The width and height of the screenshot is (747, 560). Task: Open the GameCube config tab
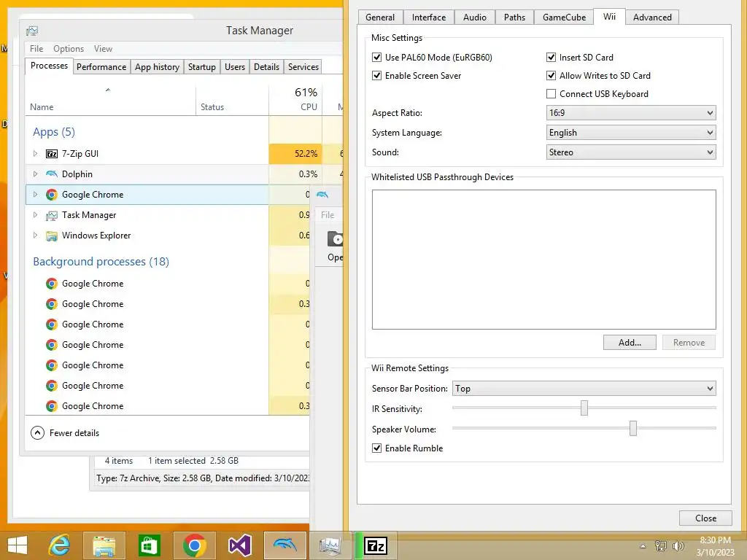pos(564,17)
